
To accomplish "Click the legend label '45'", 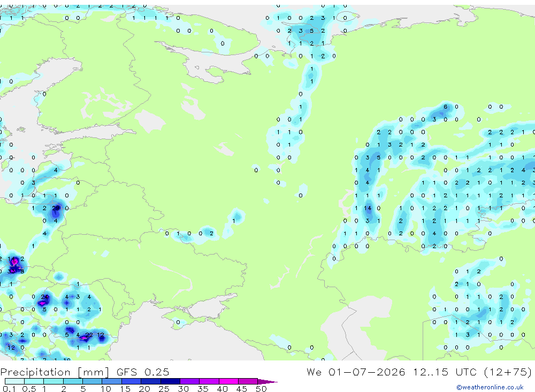I will 242,389.
